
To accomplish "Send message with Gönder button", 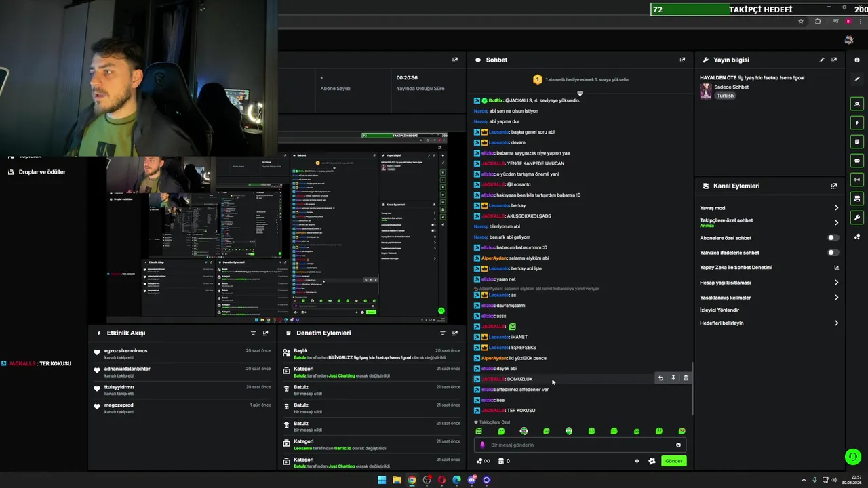I will (673, 461).
